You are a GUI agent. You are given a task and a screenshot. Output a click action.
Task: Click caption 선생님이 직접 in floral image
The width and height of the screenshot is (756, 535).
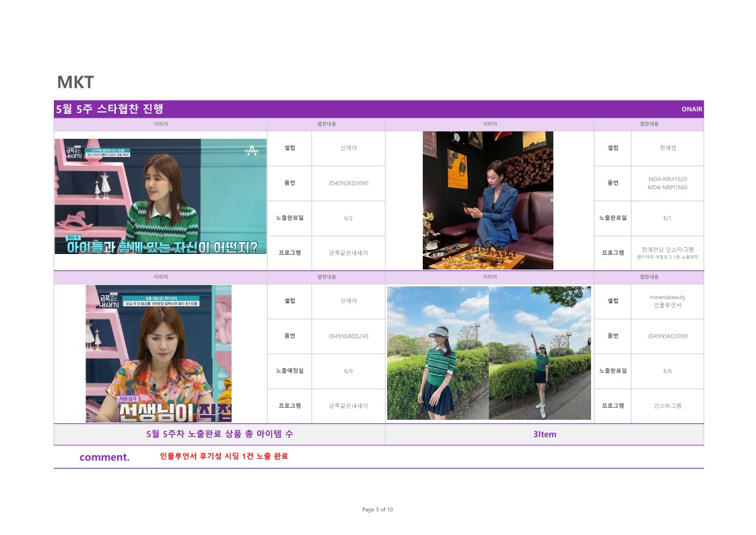175,412
